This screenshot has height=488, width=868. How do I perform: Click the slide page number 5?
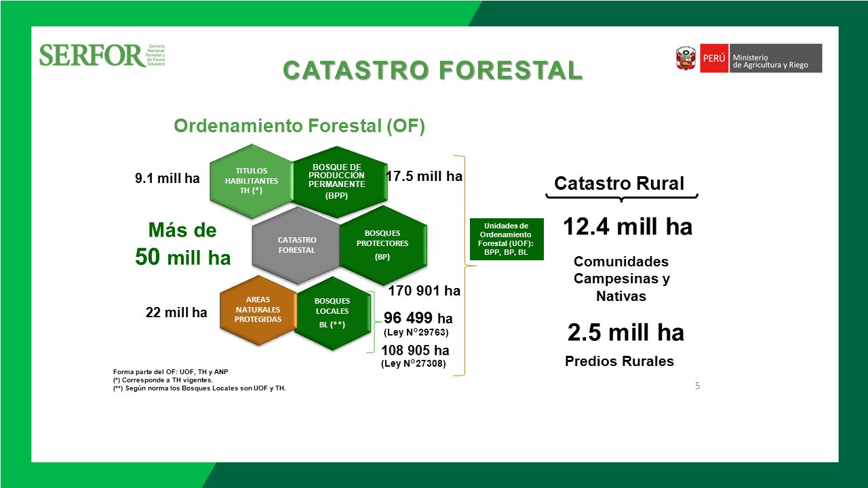click(x=697, y=386)
